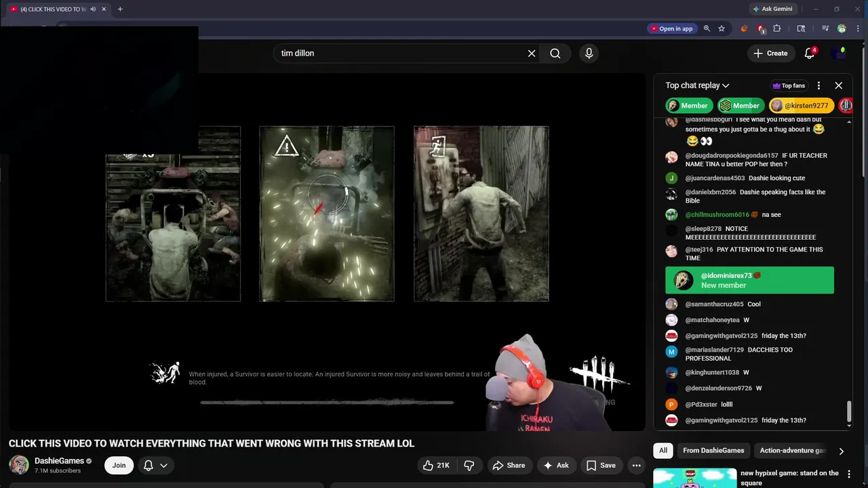Clear the search box with the X icon
This screenshot has height=488, width=868.
(x=532, y=54)
